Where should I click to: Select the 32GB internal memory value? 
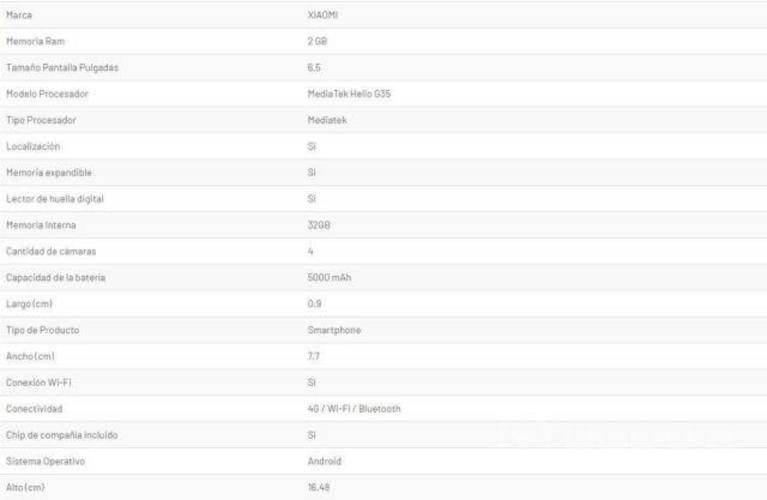click(319, 226)
